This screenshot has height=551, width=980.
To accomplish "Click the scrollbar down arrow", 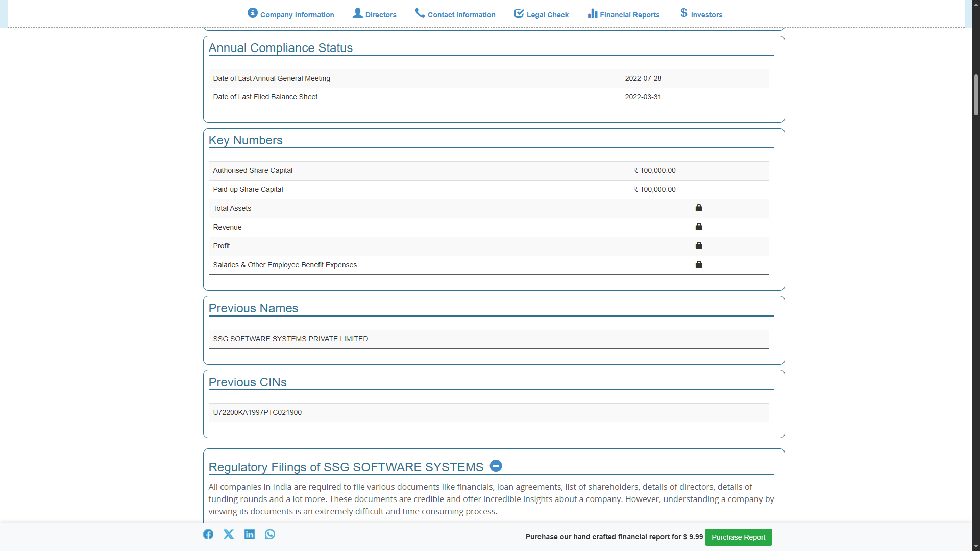I will (976, 546).
